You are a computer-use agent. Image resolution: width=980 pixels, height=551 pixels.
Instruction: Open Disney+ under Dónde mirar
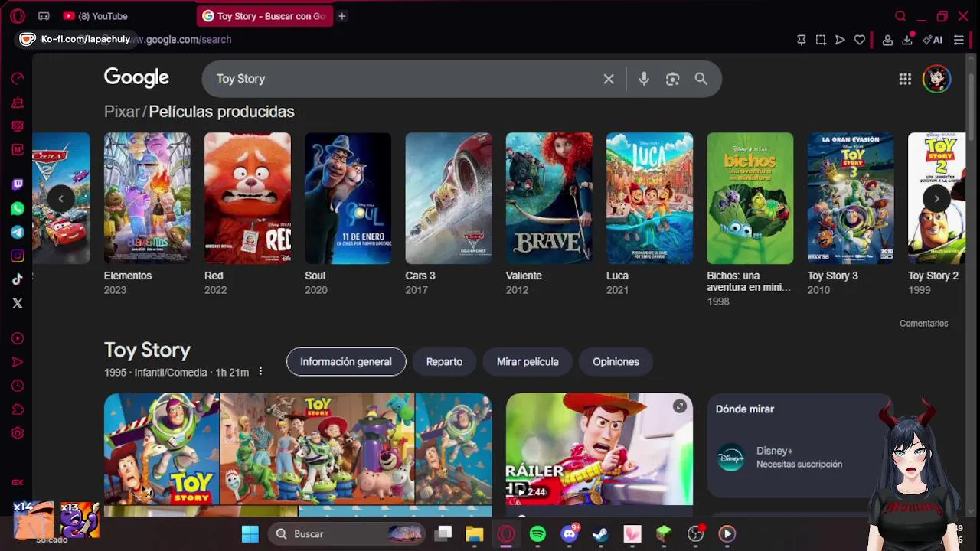799,458
